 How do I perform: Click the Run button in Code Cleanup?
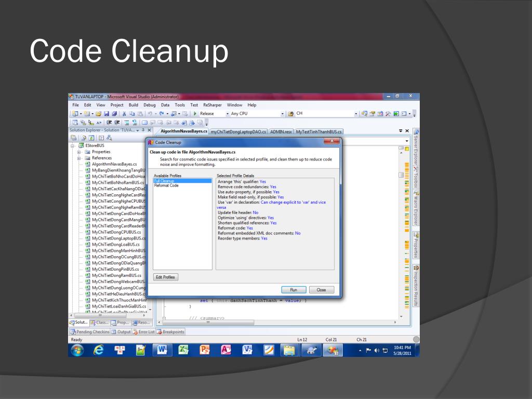(294, 290)
